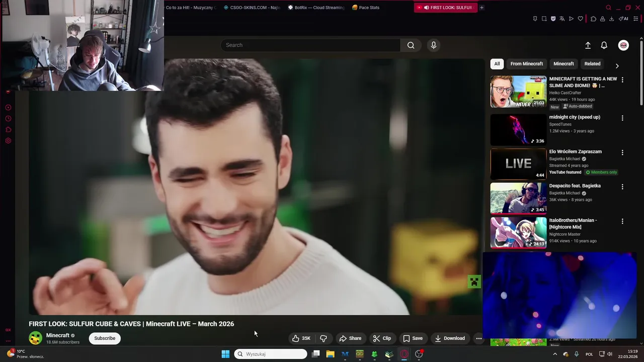Activate voice search microphone icon
The height and width of the screenshot is (362, 644).
(434, 45)
